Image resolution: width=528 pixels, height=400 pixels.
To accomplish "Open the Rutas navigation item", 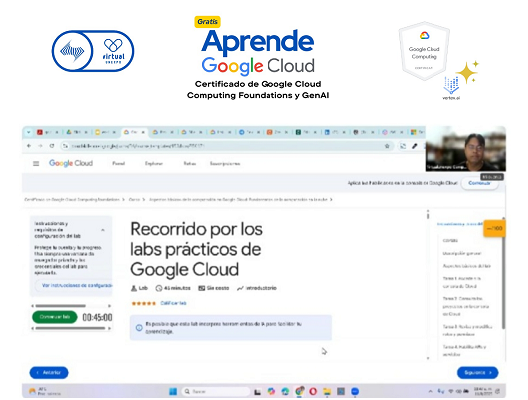I will pos(190,164).
